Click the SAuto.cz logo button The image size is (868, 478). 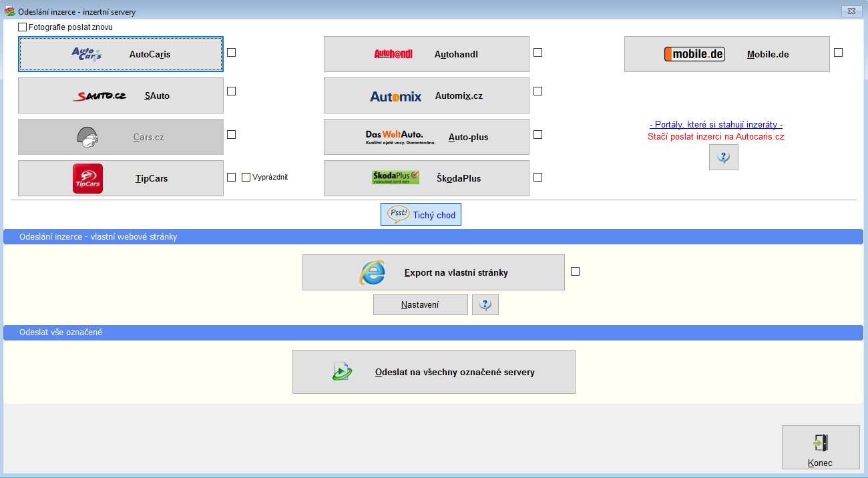(120, 95)
